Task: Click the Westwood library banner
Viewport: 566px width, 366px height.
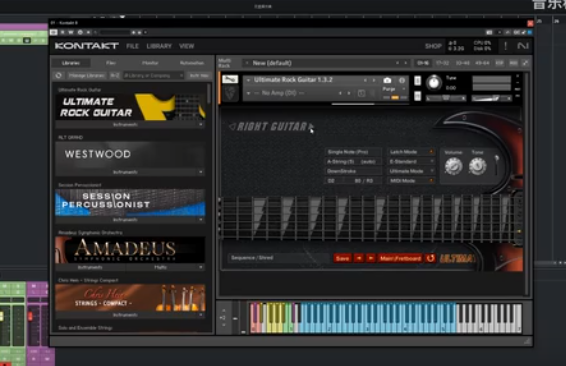Action: pyautogui.click(x=130, y=155)
